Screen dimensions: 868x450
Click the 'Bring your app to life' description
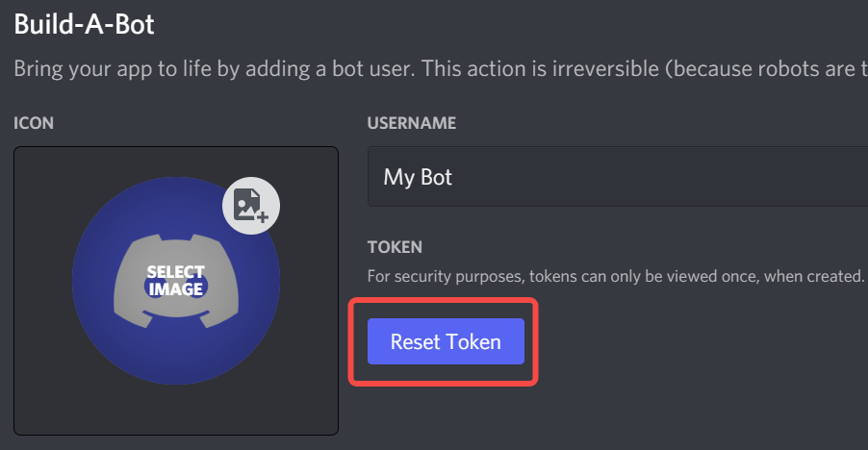click(x=441, y=68)
